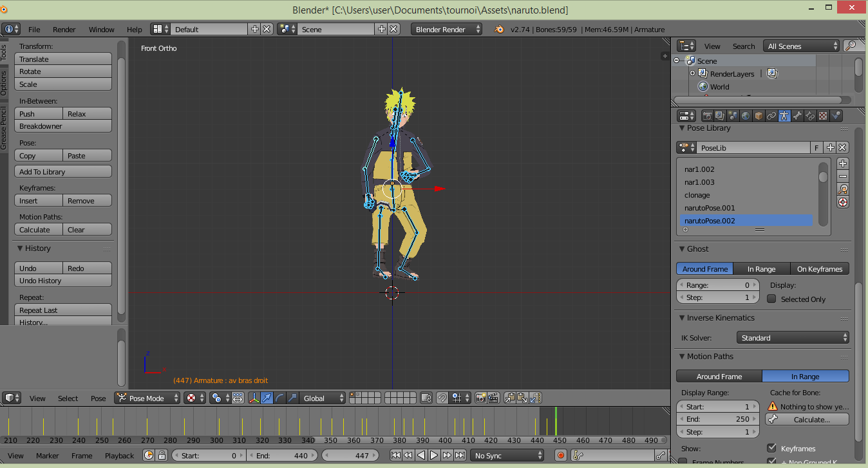868x468 pixels.
Task: Click the F fake user button for PoseLib
Action: [816, 147]
